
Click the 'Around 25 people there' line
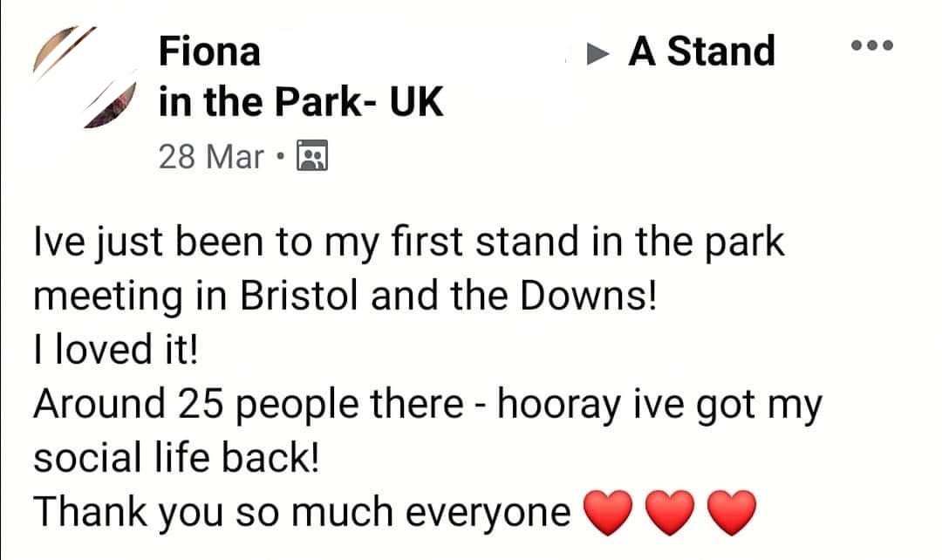247,406
